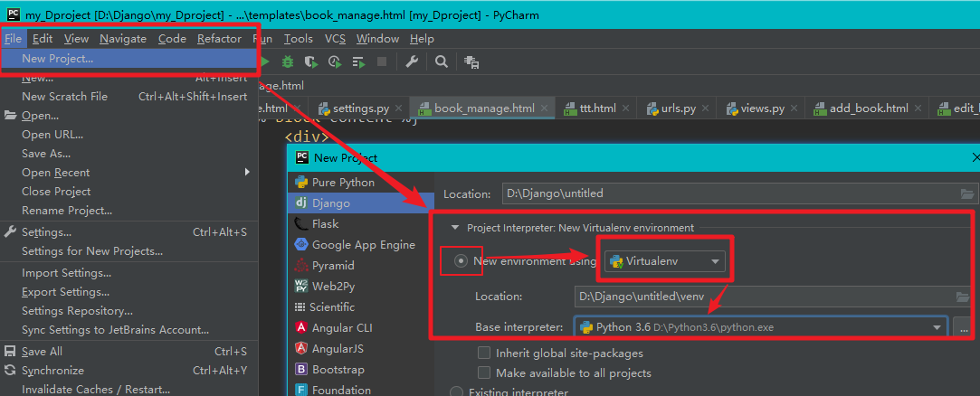Open the Navigate menu
The height and width of the screenshot is (396, 980).
pos(123,39)
